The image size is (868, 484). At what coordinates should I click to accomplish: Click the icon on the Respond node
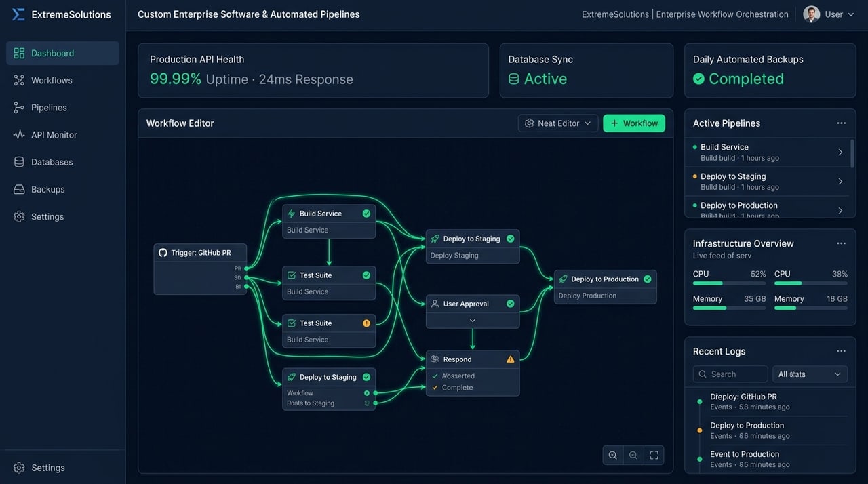tap(435, 359)
